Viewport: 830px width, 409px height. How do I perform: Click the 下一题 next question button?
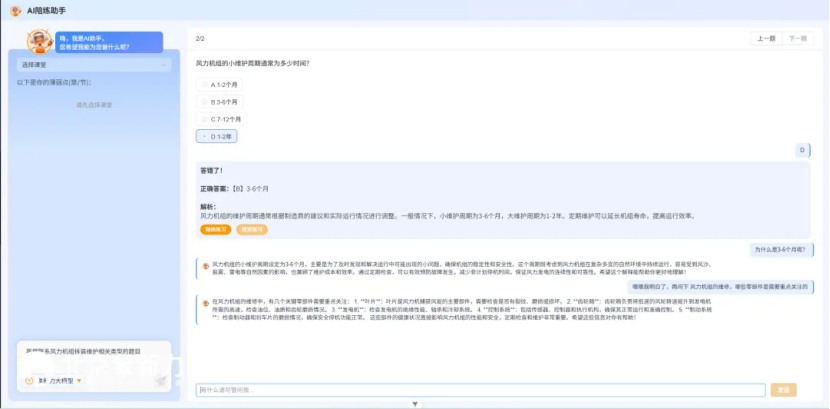797,39
